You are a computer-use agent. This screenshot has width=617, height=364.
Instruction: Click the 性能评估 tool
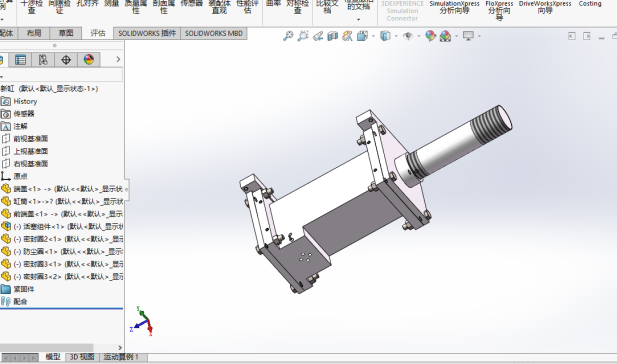click(247, 7)
